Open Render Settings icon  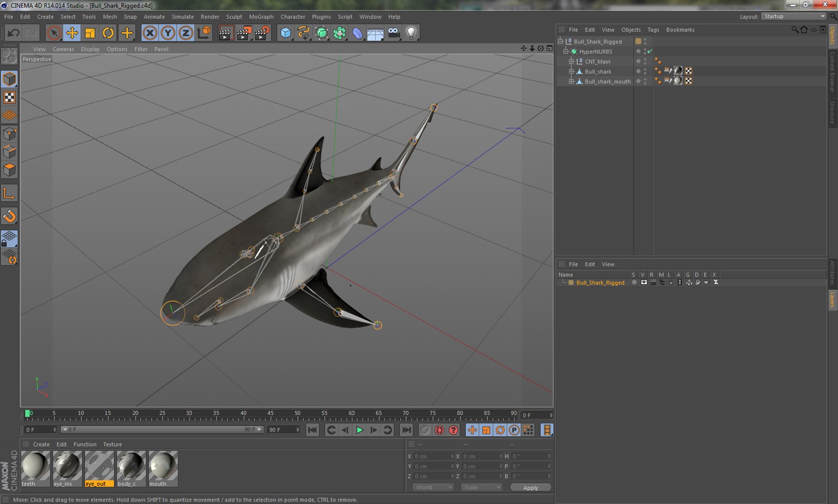coord(263,33)
